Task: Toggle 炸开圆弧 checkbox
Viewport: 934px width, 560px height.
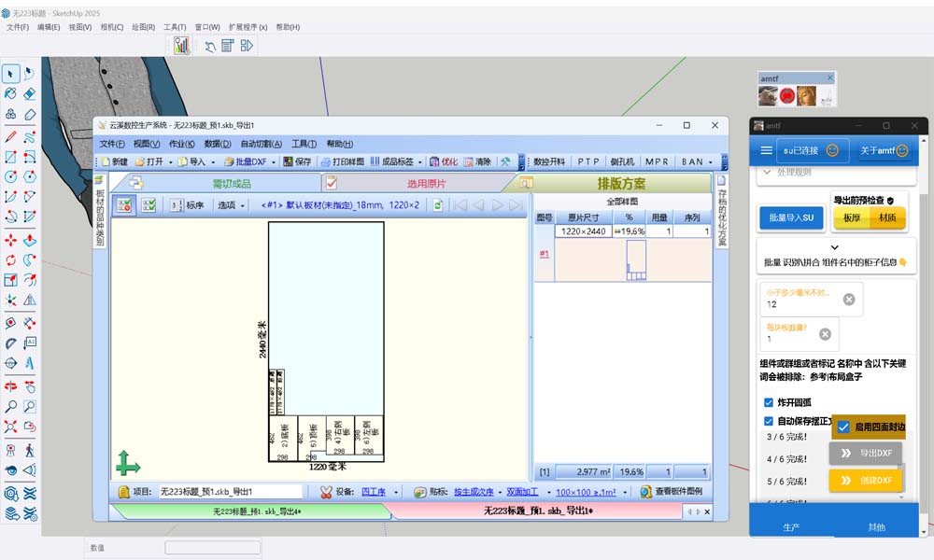Action: point(769,402)
